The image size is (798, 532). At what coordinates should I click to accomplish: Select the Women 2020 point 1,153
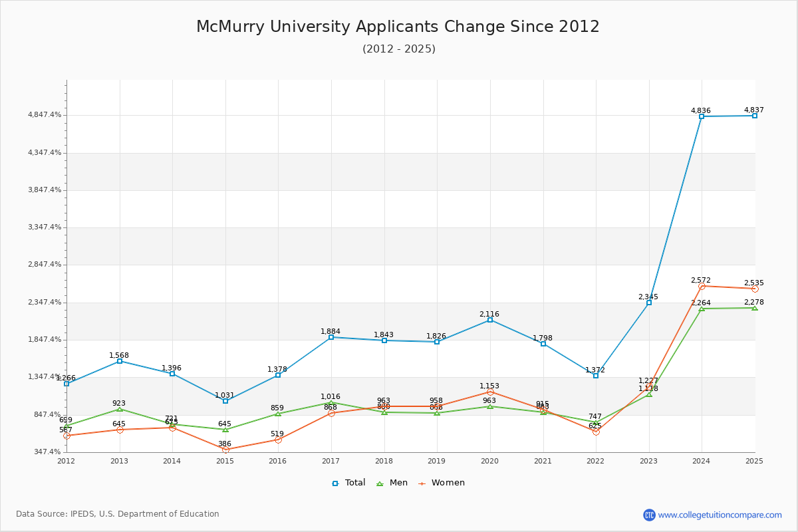tap(490, 392)
